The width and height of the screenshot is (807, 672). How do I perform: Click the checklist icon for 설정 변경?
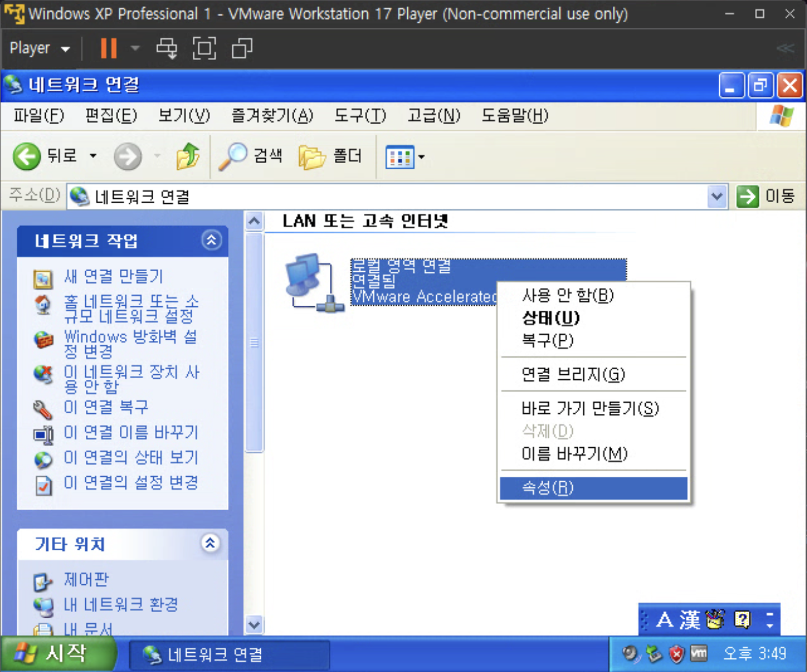click(x=43, y=485)
